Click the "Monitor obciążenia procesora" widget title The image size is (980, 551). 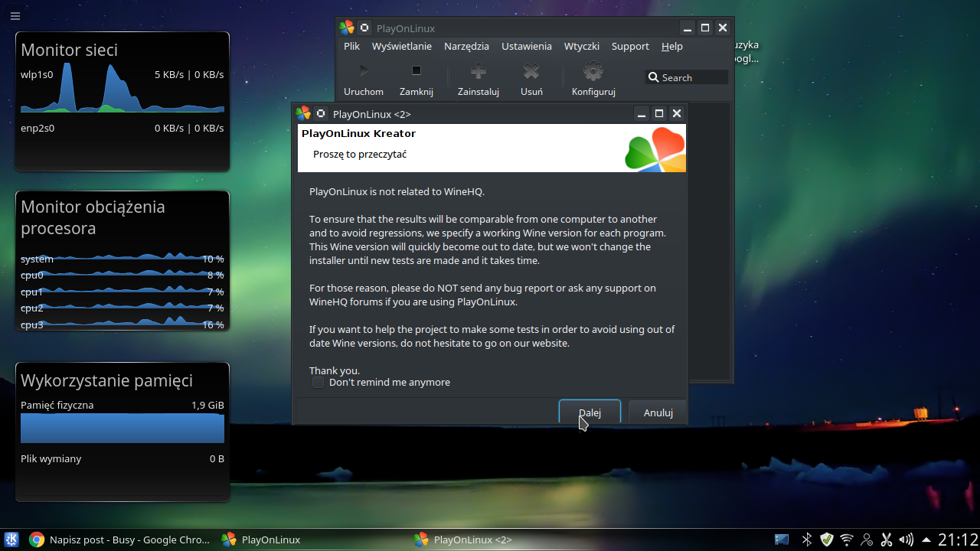(93, 217)
